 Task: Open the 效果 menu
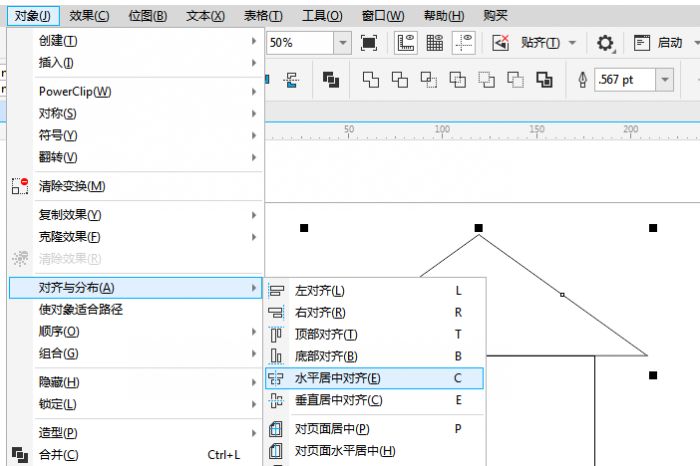click(x=89, y=16)
